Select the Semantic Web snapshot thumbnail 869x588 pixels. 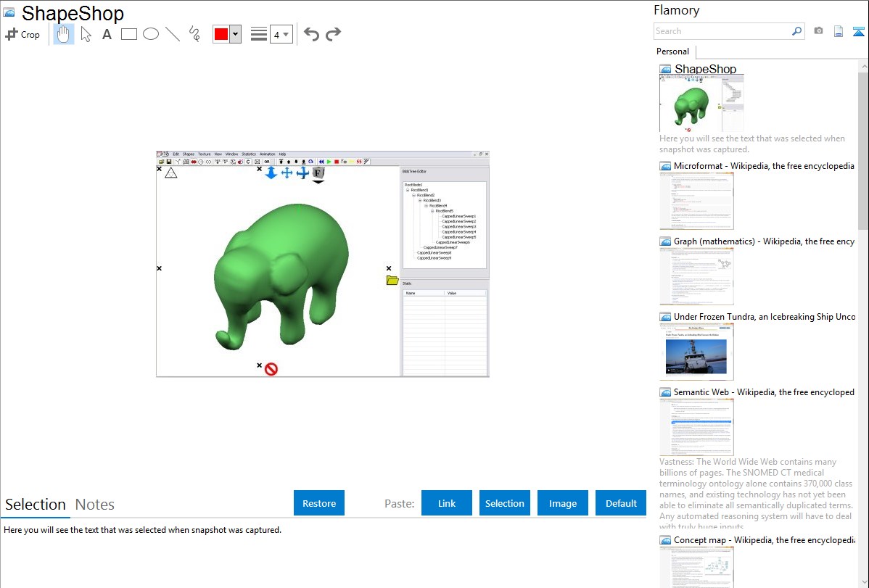click(x=696, y=427)
